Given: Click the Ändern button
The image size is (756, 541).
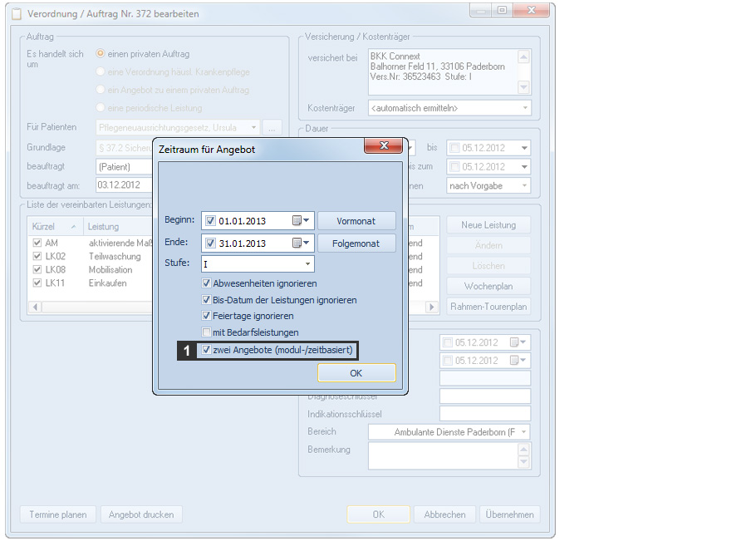Looking at the screenshot, I should tap(488, 245).
